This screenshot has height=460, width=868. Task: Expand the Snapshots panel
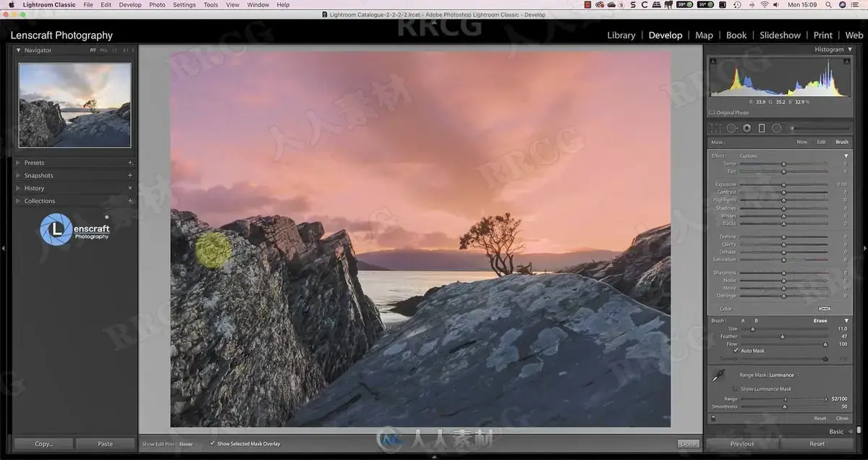[18, 176]
